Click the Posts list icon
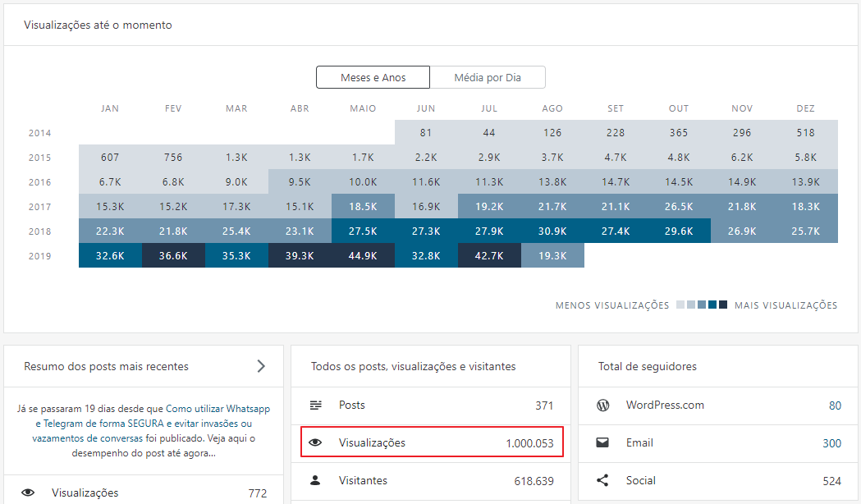This screenshot has width=861, height=504. (x=315, y=405)
